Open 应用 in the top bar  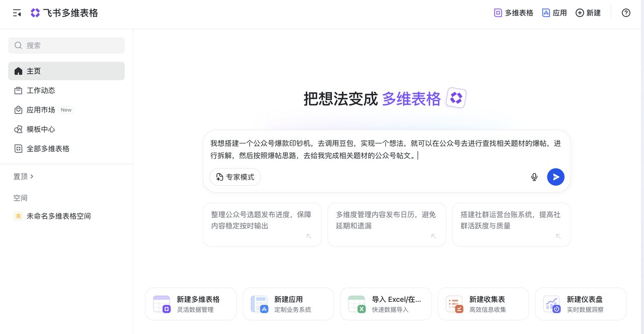(554, 13)
